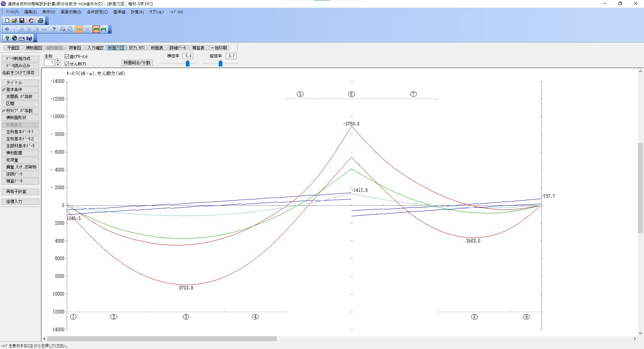Click the greyed lines-with-cursor icon
Viewport: 644px width, 349px height.
[x=37, y=29]
